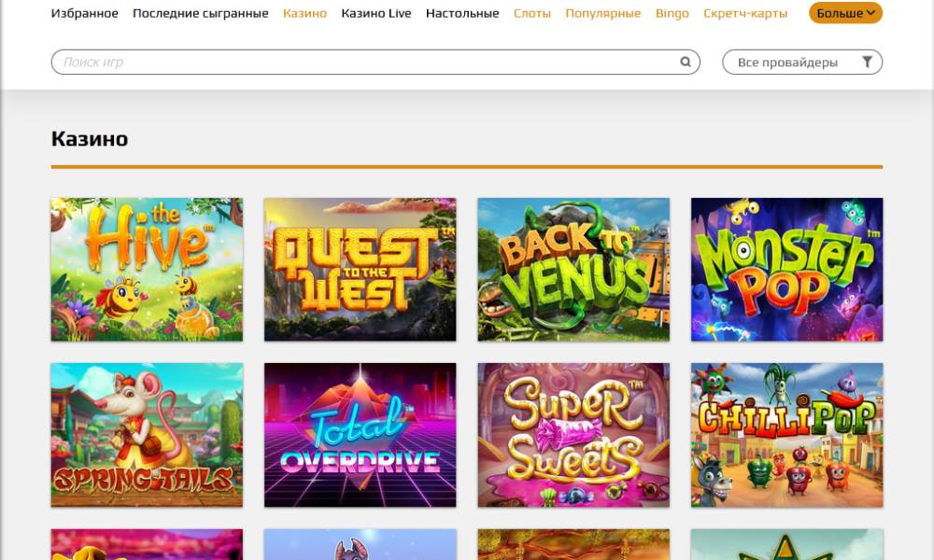This screenshot has width=934, height=560.
Task: Click the search magnifier icon
Action: [686, 62]
